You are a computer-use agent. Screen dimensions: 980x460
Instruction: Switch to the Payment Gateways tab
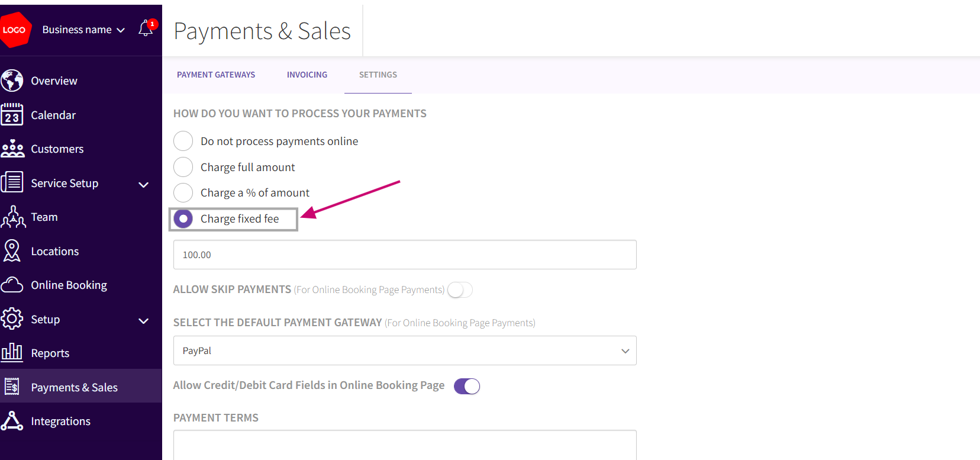pyautogui.click(x=216, y=75)
